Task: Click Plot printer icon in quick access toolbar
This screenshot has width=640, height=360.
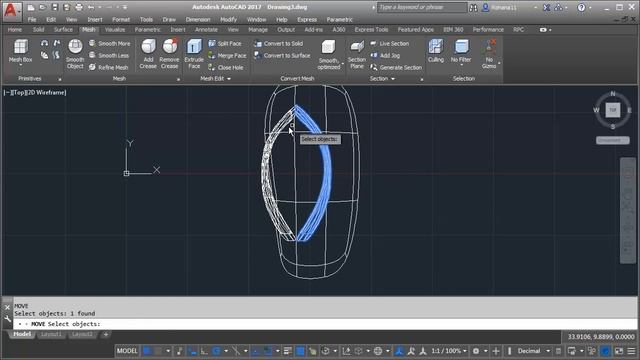Action: (79, 7)
